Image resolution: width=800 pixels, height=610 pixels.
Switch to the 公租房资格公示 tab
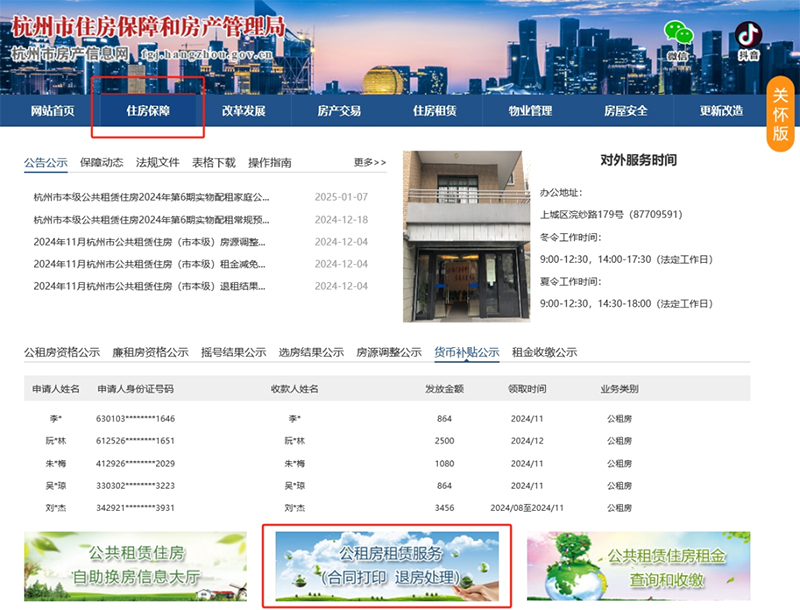[x=62, y=352]
